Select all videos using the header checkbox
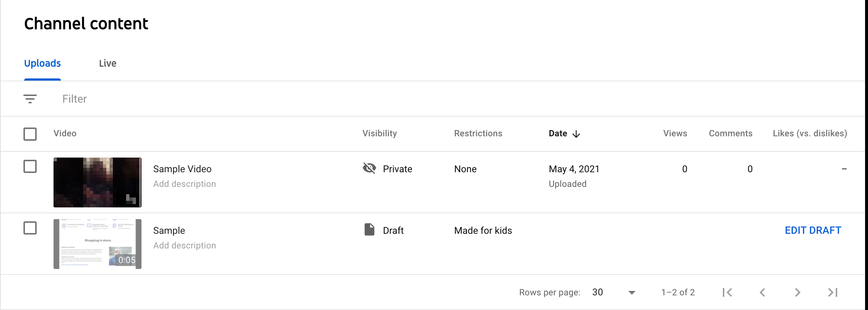The height and width of the screenshot is (310, 868). [30, 134]
